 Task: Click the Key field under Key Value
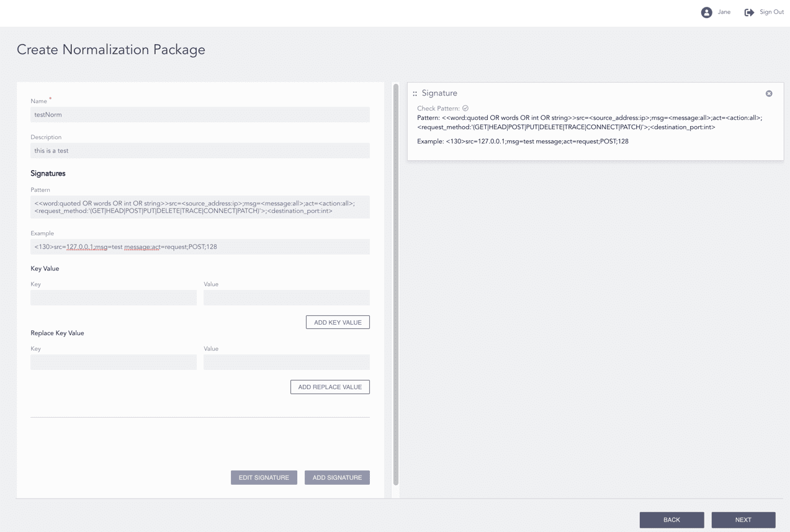tap(113, 297)
